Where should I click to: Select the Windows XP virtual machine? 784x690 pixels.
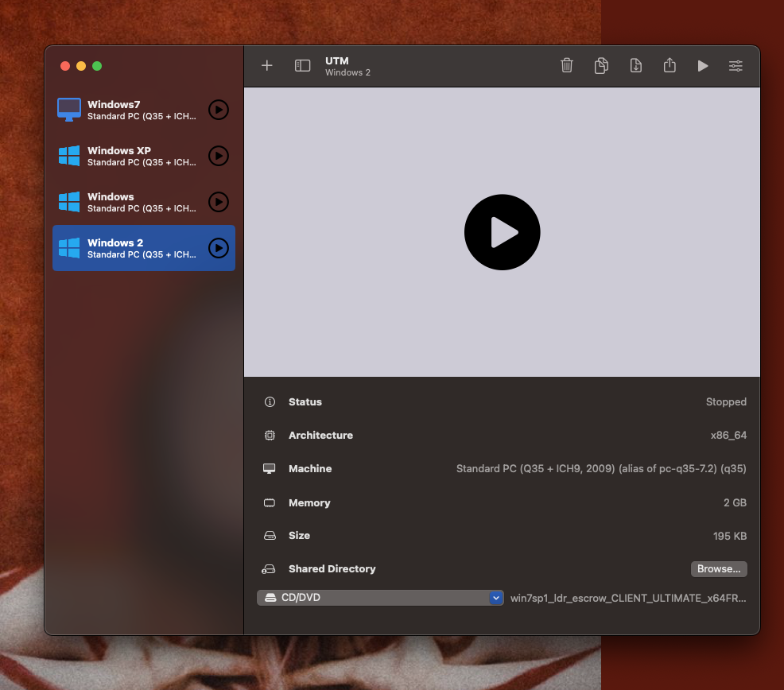point(144,156)
